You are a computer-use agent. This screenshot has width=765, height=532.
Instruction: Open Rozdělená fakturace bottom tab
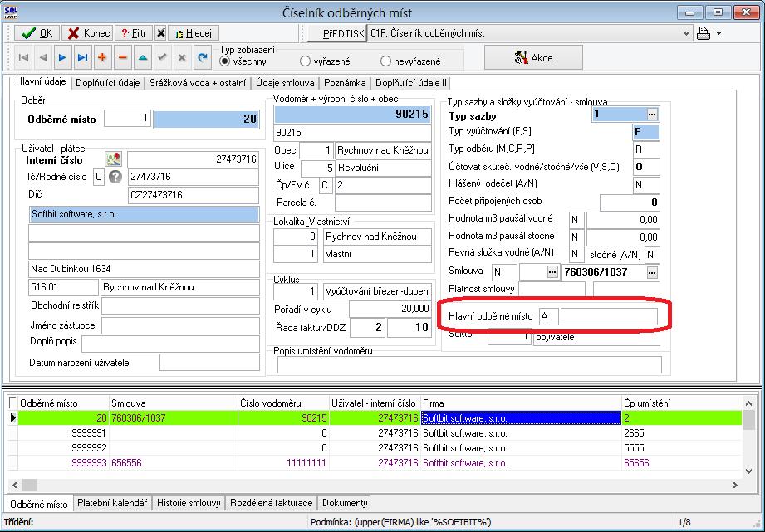272,503
